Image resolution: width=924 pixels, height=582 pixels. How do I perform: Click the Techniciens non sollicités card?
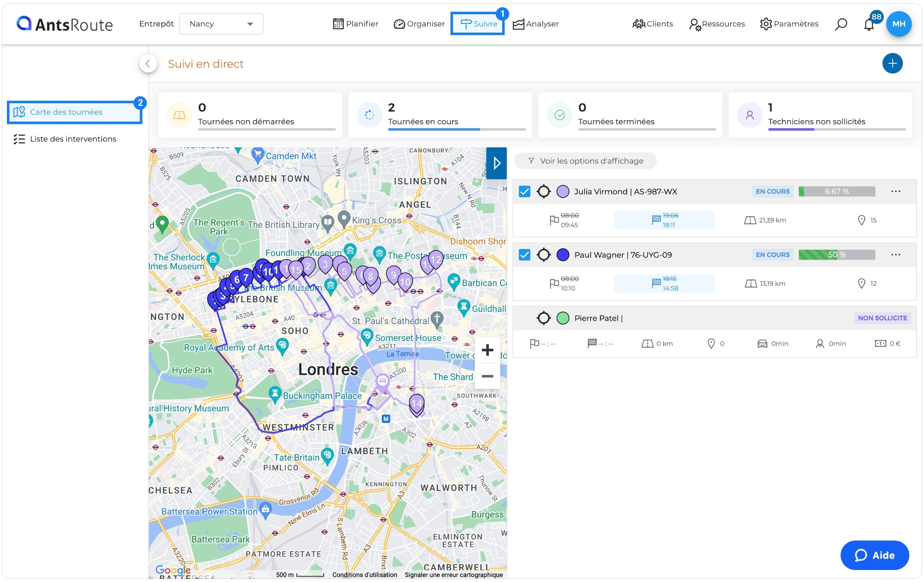(820, 115)
